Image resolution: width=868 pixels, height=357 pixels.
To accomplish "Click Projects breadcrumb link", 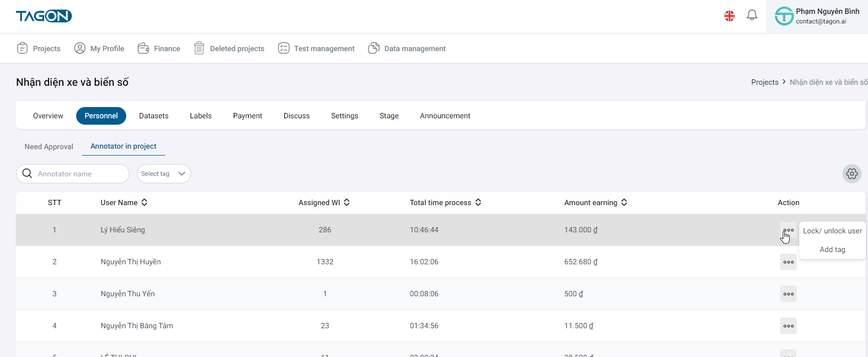I will point(764,82).
